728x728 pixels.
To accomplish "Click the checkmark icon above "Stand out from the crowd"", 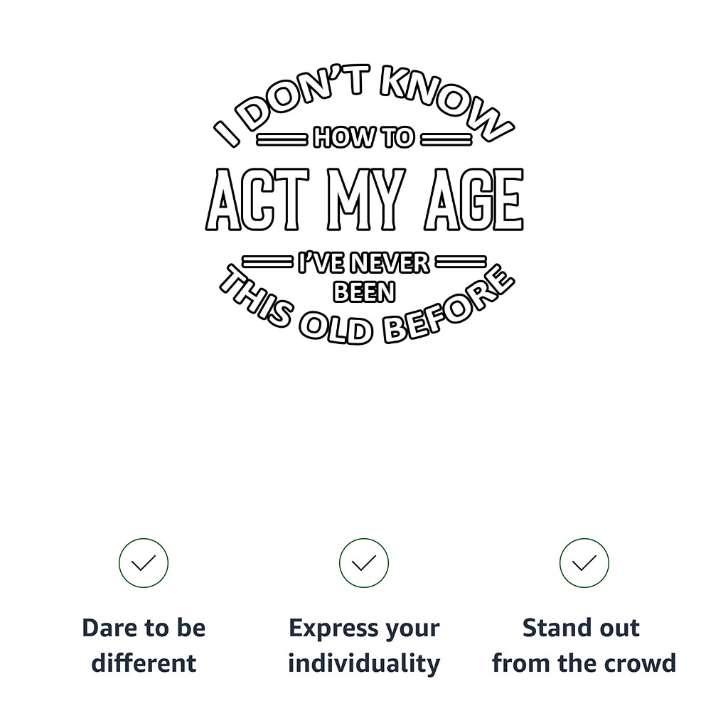I will pos(584,563).
